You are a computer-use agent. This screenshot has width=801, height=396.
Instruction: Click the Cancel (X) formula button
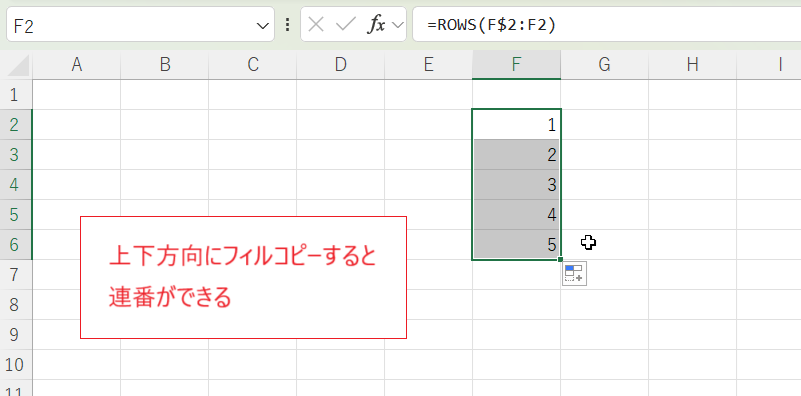316,25
